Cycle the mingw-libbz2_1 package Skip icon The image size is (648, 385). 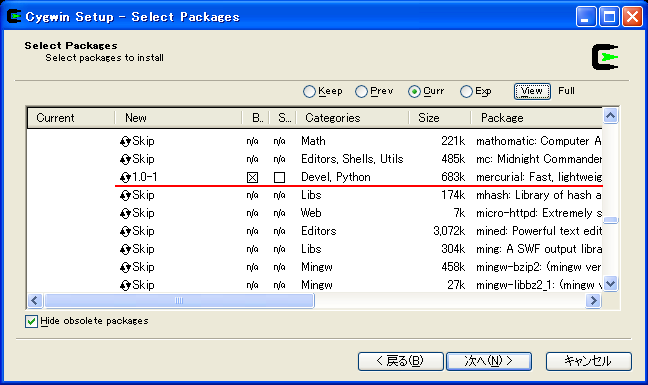click(125, 285)
